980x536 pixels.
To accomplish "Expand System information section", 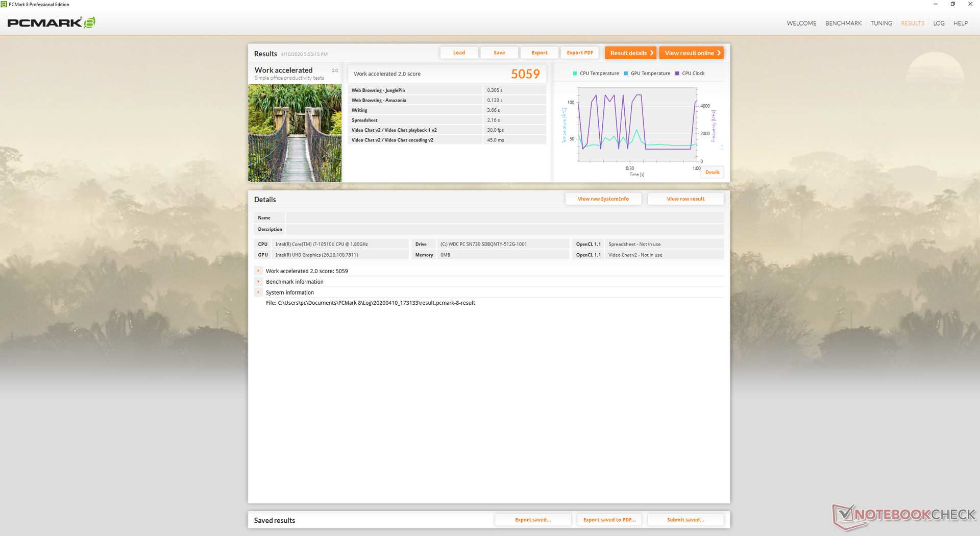I will pyautogui.click(x=258, y=293).
